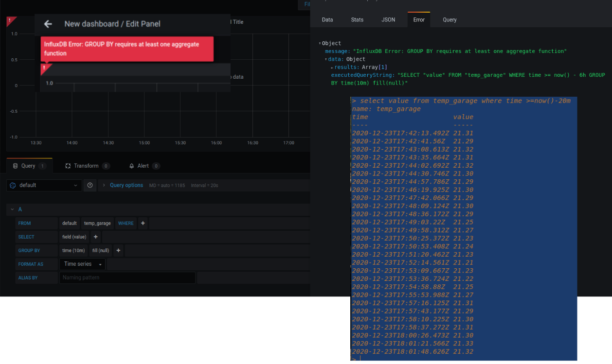Screen dimensions: 612x364
Task: Click the back arrow beside New dashboard
Action: point(48,24)
